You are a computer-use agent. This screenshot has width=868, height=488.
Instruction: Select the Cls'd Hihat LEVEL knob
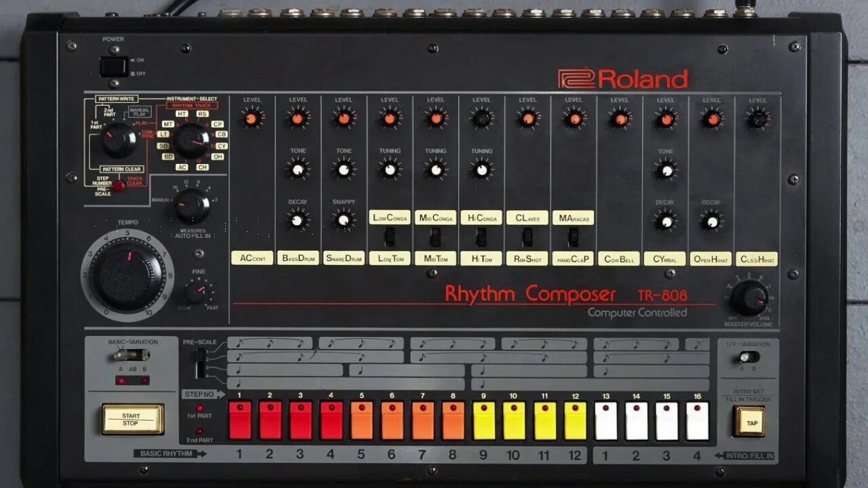pyautogui.click(x=757, y=119)
